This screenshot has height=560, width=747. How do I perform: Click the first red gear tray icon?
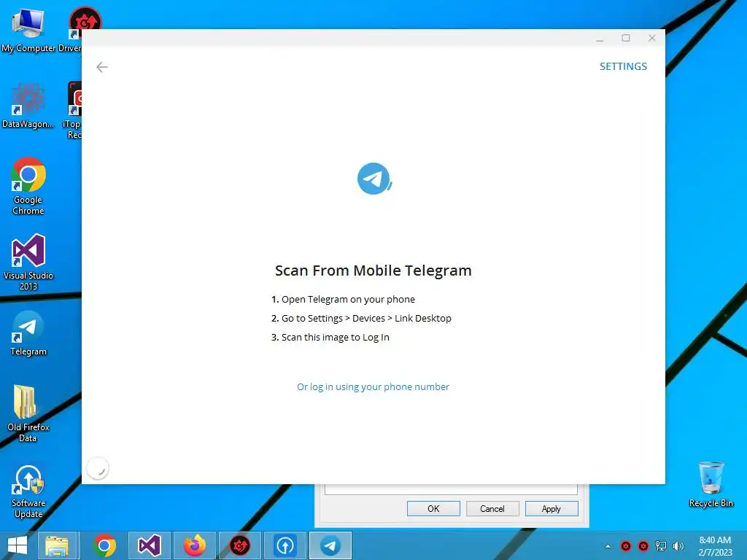[x=626, y=546]
